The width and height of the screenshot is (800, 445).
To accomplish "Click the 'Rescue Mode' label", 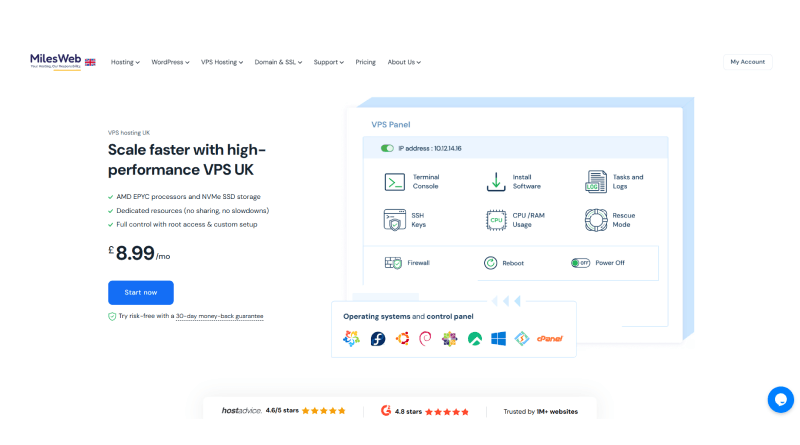I will click(623, 220).
